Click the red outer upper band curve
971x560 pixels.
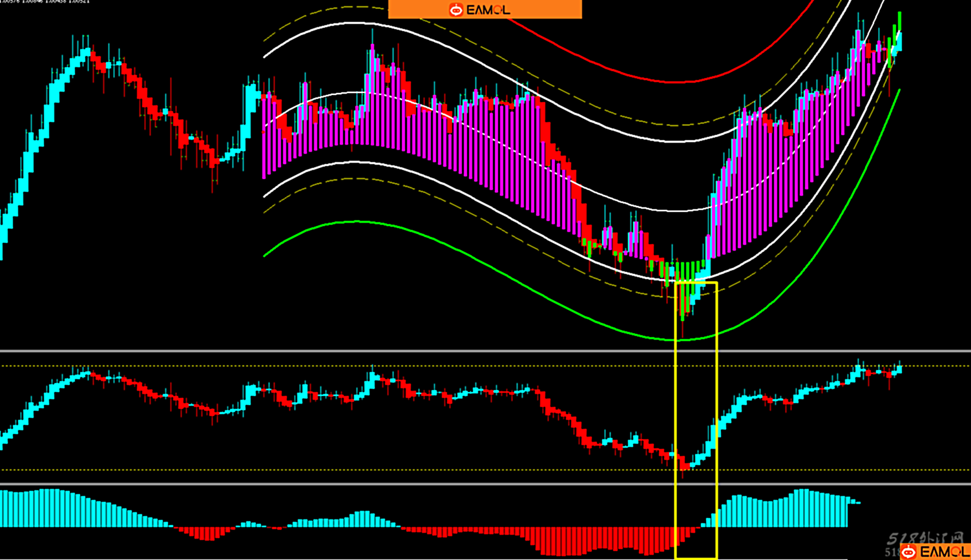tap(675, 82)
